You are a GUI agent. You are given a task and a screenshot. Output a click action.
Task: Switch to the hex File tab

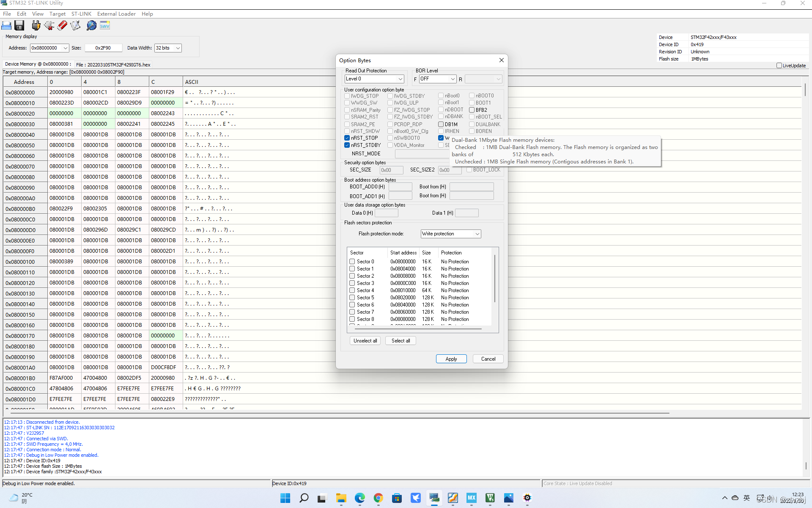pyautogui.click(x=113, y=65)
